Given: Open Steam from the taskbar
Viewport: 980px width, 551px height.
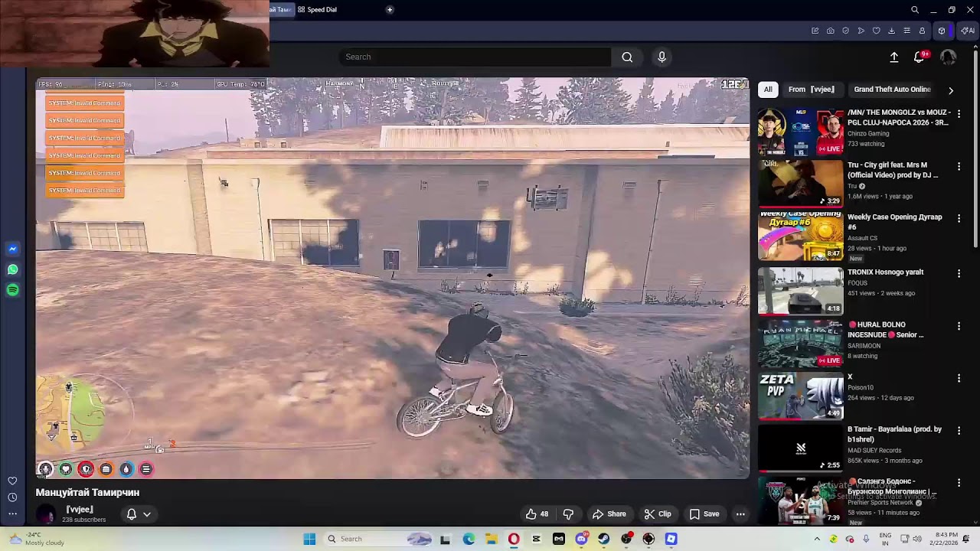Looking at the screenshot, I should pos(604,539).
